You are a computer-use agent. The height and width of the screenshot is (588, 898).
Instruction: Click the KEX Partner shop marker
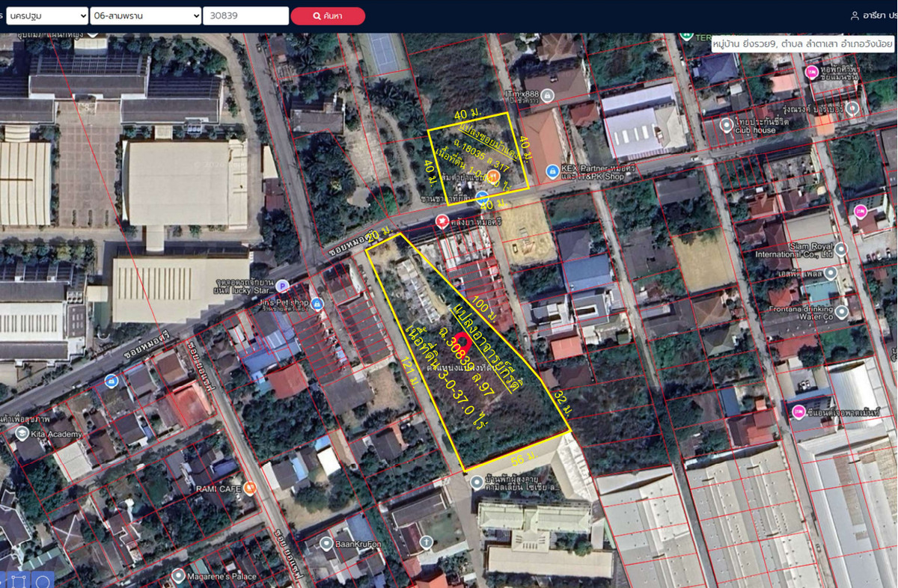click(x=552, y=171)
